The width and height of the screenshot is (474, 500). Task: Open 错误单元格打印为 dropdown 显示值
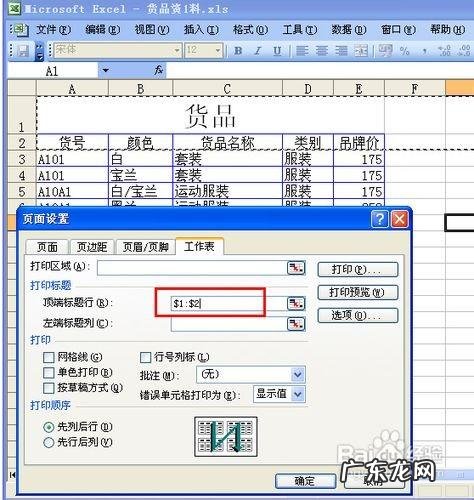point(298,394)
